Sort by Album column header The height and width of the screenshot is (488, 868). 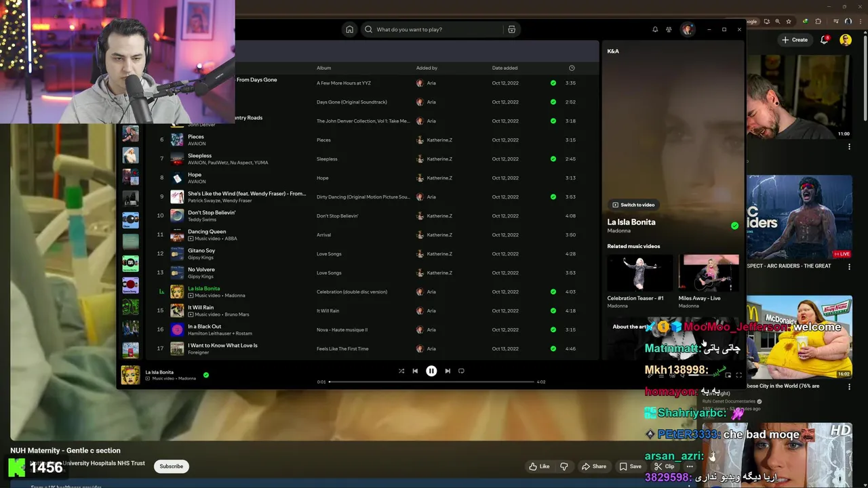pyautogui.click(x=323, y=68)
